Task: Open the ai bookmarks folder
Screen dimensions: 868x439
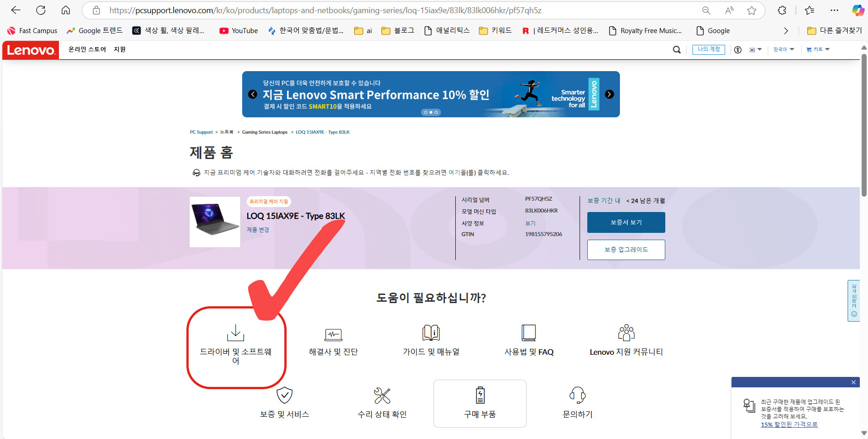Action: 363,31
